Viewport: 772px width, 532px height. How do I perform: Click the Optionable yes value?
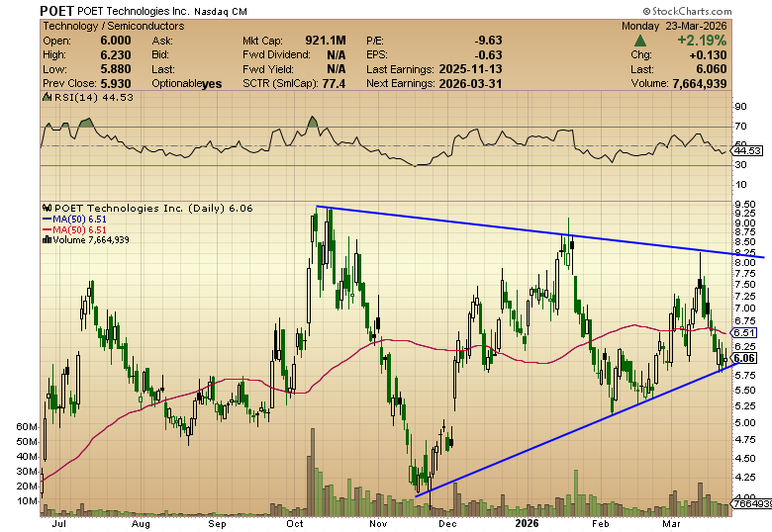(212, 84)
